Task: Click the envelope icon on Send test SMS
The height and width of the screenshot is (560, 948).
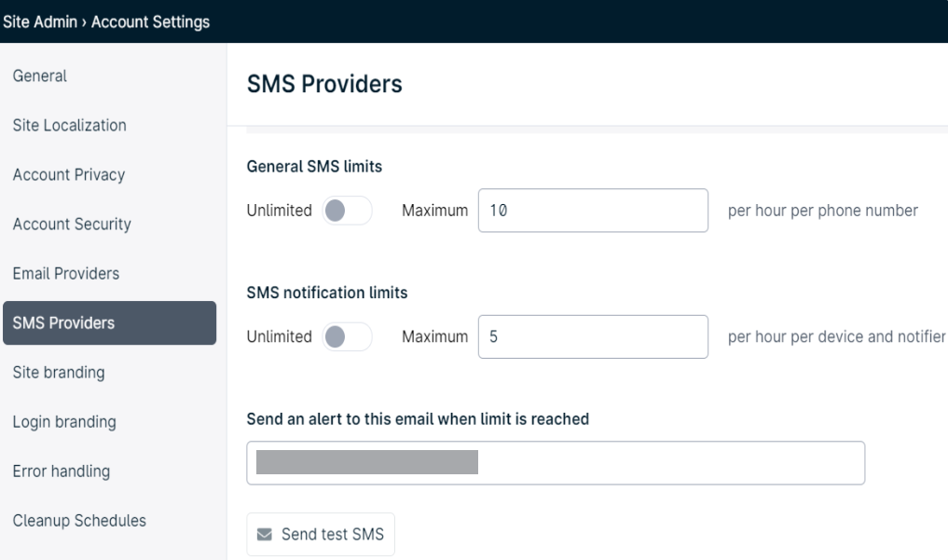Action: pos(264,535)
